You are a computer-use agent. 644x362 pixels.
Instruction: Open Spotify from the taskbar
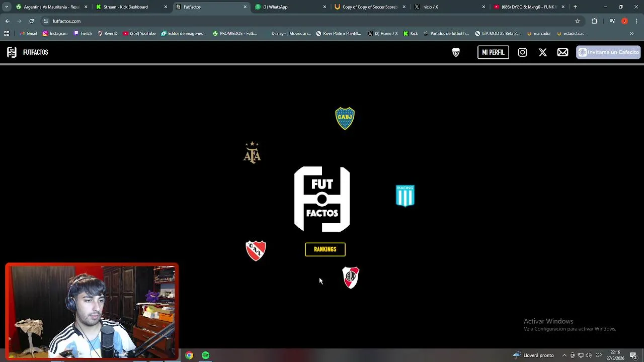(206, 355)
